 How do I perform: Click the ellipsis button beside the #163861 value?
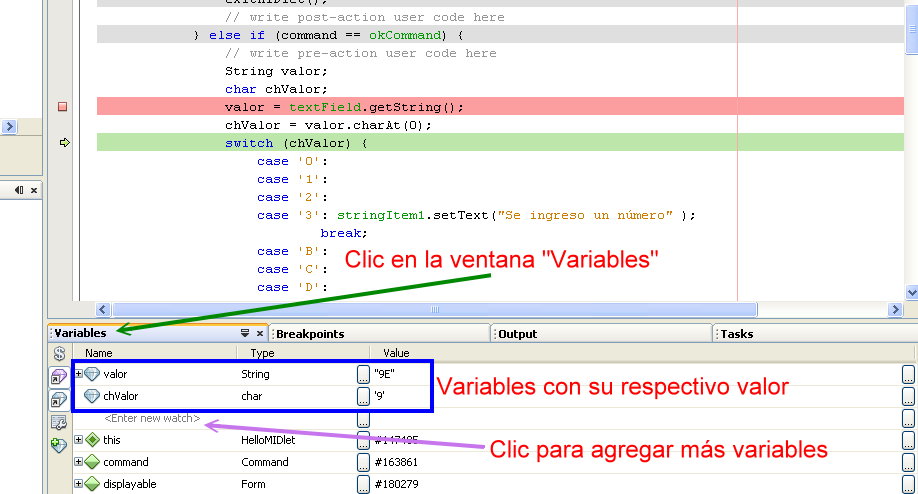[x=363, y=462]
